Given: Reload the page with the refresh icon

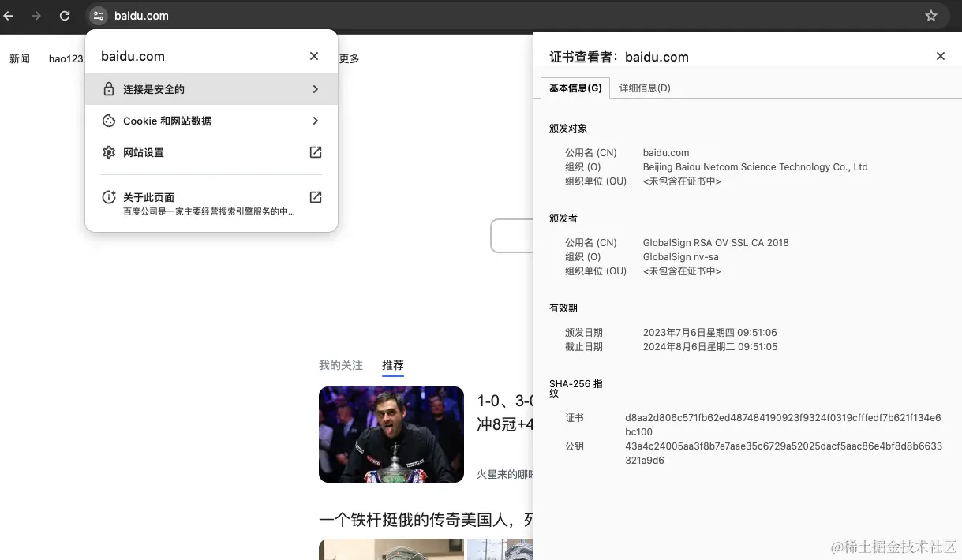Looking at the screenshot, I should pos(65,16).
